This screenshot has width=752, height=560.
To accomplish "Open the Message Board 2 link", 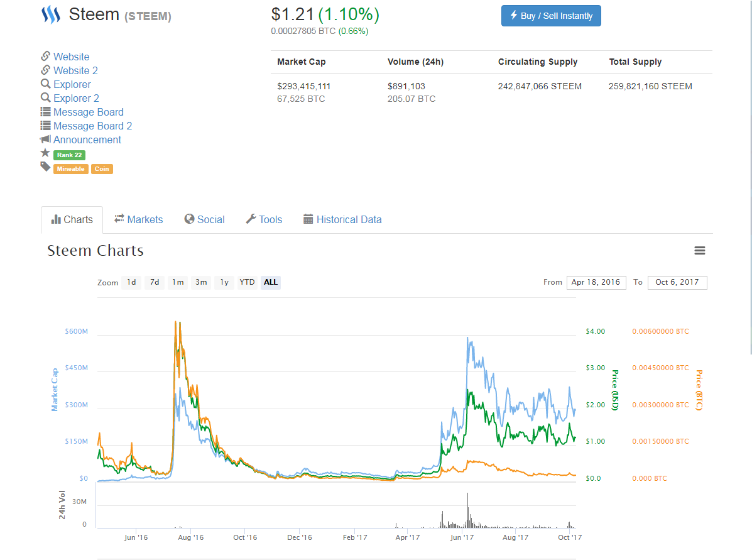I will pyautogui.click(x=92, y=126).
